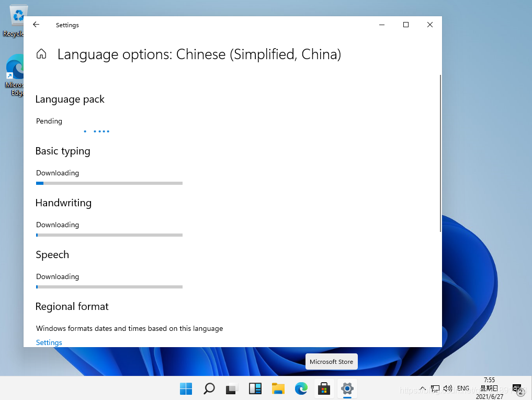Click the Basic typing download progress bar
The height and width of the screenshot is (400, 532).
coord(109,183)
